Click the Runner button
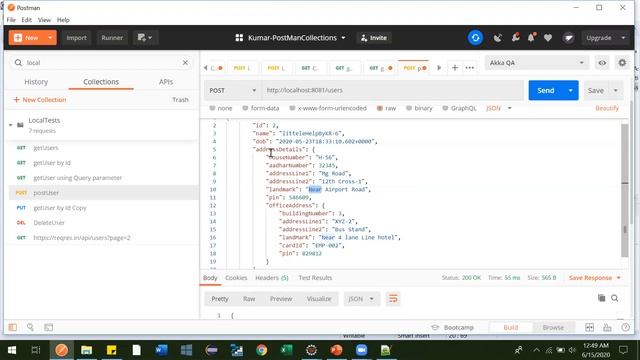 pyautogui.click(x=112, y=38)
